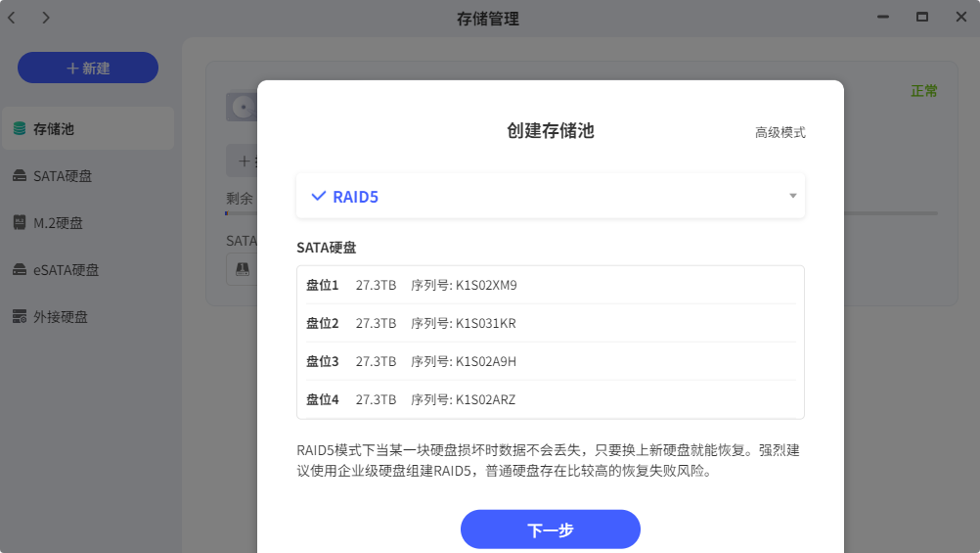
Task: Click the 外接硬盘 drive icon in sidebar
Action: [x=20, y=317]
